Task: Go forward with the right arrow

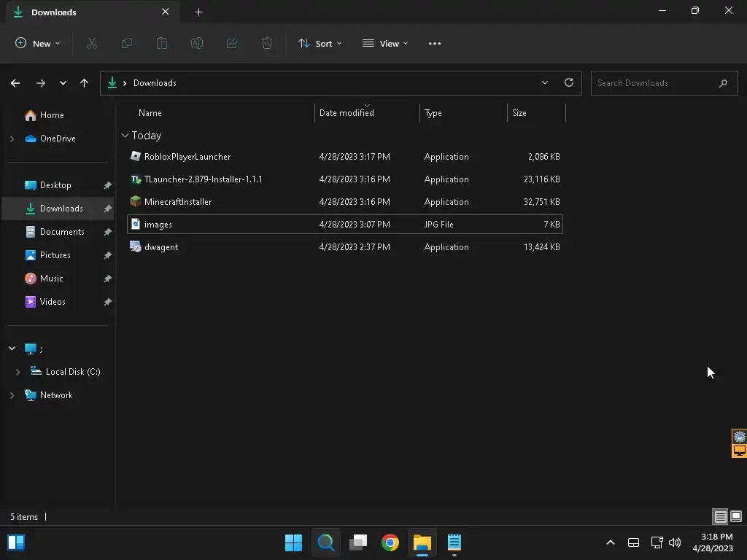Action: coord(41,83)
